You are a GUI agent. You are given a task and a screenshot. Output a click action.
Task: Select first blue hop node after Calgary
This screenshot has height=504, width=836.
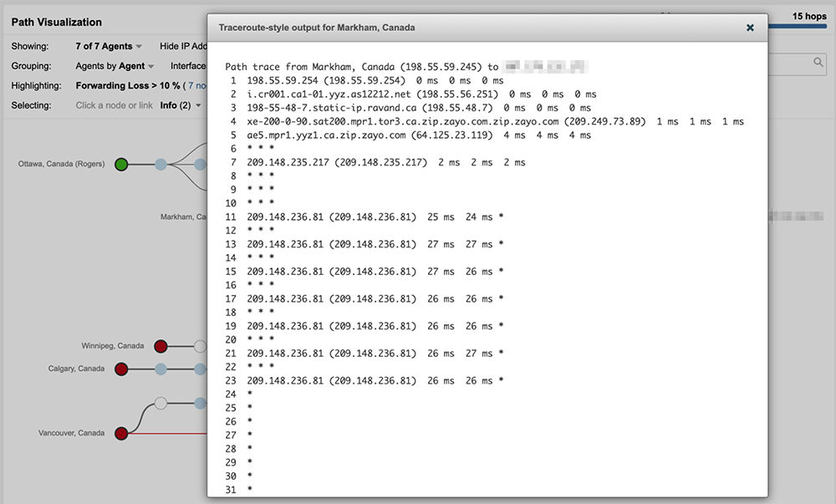pos(161,369)
